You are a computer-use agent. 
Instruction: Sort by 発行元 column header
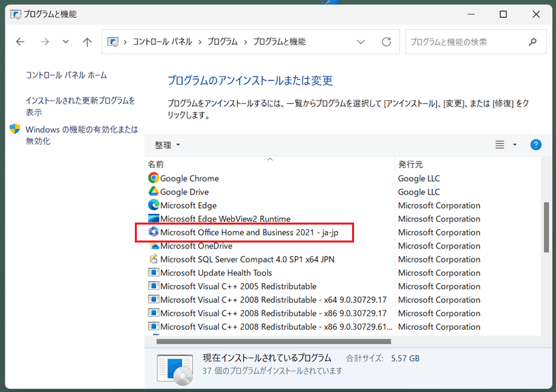411,164
